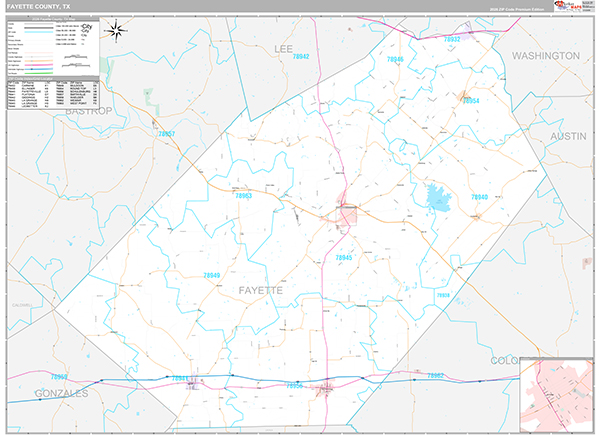600x435 pixels.
Task: Click the blue Interstate Highways legend swatch
Action: (x=38, y=69)
